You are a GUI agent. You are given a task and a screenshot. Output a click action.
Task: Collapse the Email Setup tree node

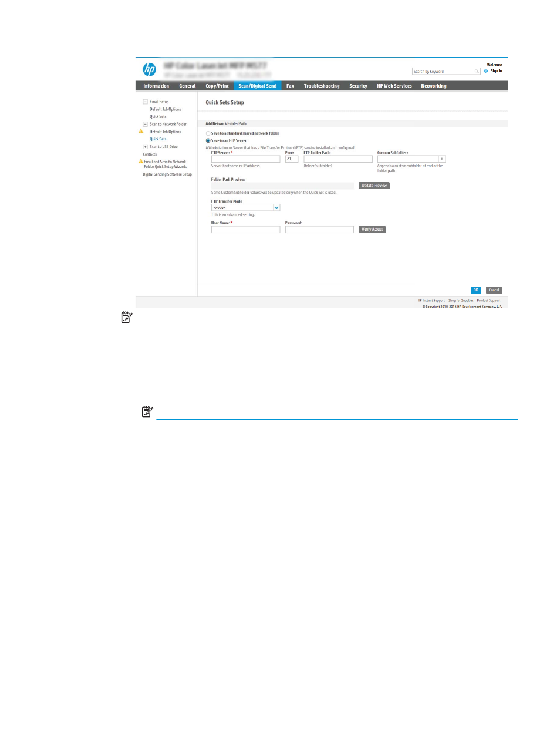145,102
